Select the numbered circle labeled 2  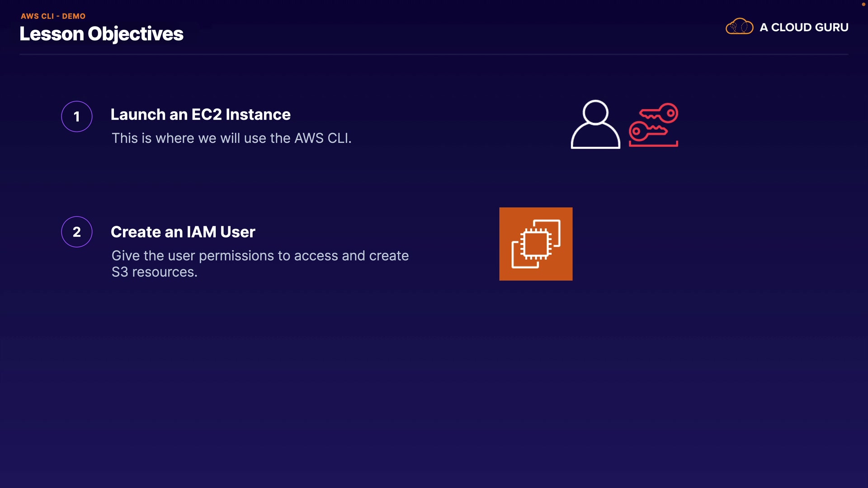point(77,232)
